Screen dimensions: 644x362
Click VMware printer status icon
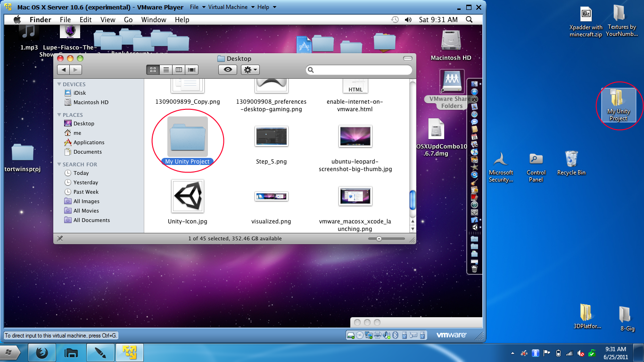(378, 335)
